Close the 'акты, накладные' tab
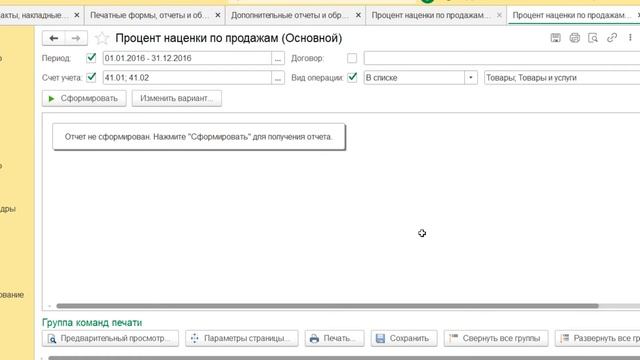This screenshot has height=360, width=640. pos(77,15)
